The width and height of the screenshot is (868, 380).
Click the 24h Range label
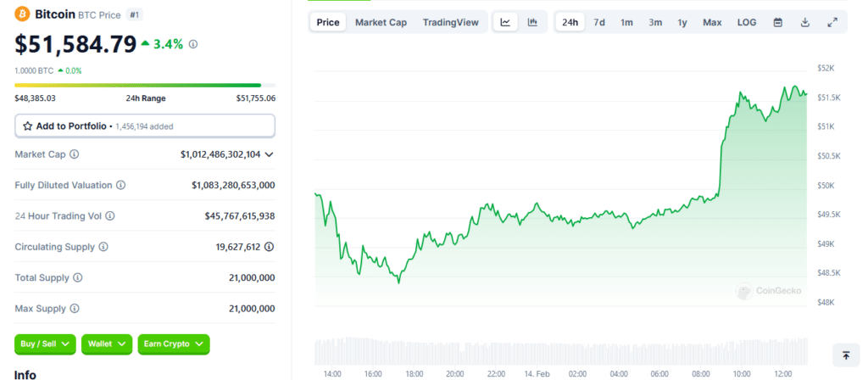coord(145,98)
